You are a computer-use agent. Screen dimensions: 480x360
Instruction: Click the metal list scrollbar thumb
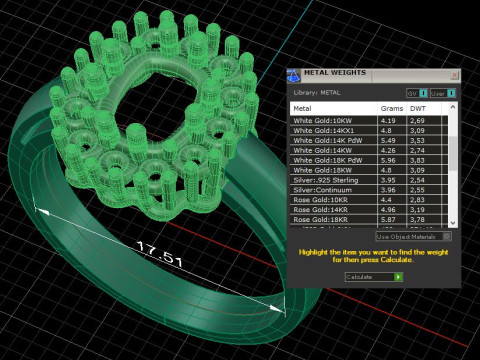[453, 154]
